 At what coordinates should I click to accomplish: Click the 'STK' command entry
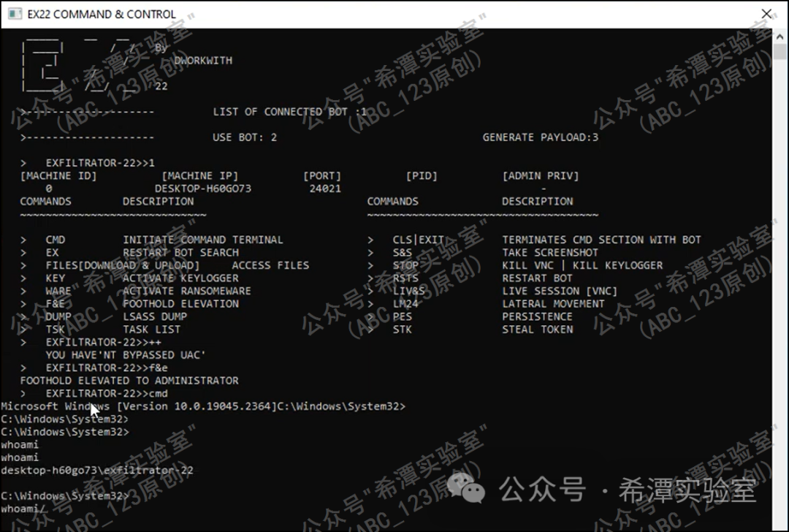point(402,330)
